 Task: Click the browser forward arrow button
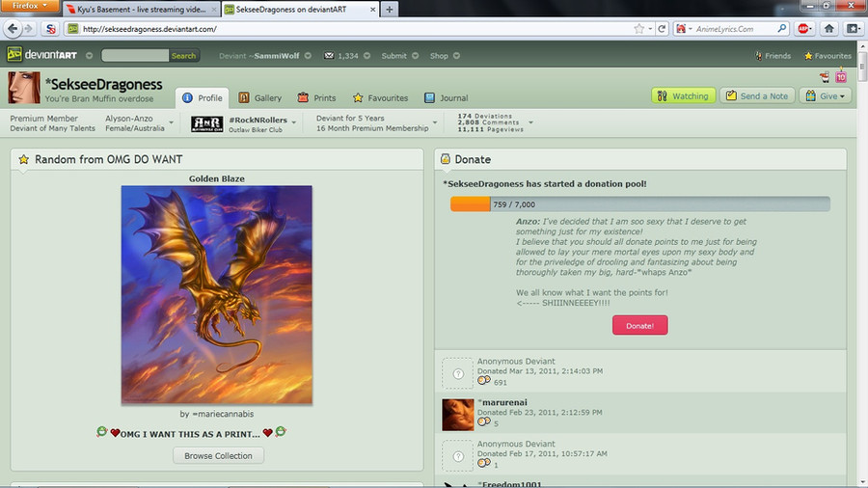pos(28,29)
